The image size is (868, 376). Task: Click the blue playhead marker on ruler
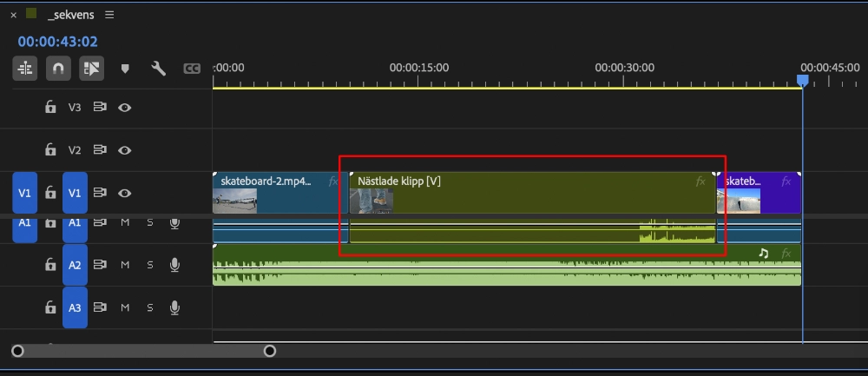click(802, 81)
